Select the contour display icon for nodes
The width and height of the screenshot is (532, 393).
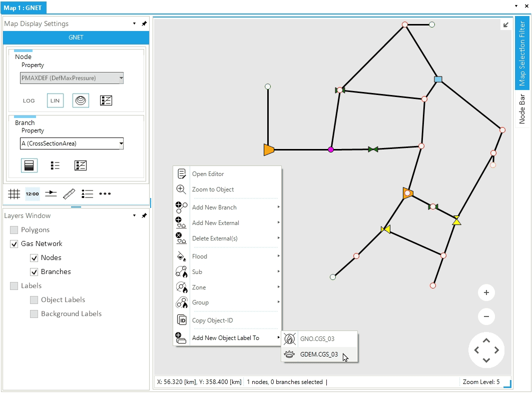(81, 100)
